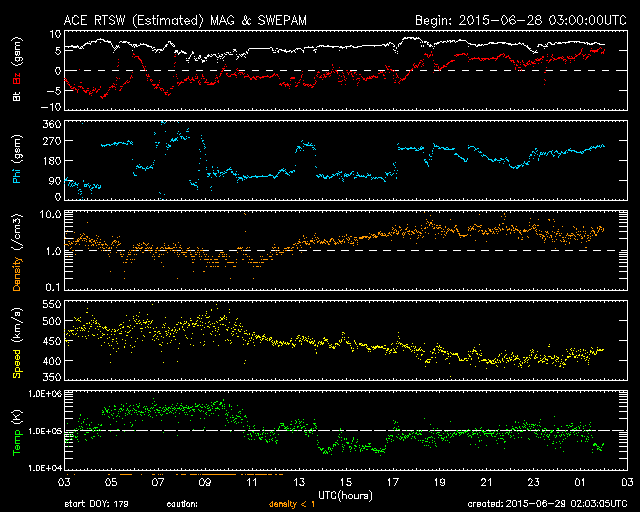Click the white 'Bt' axis label
The height and width of the screenshot is (512, 640).
click(17, 96)
